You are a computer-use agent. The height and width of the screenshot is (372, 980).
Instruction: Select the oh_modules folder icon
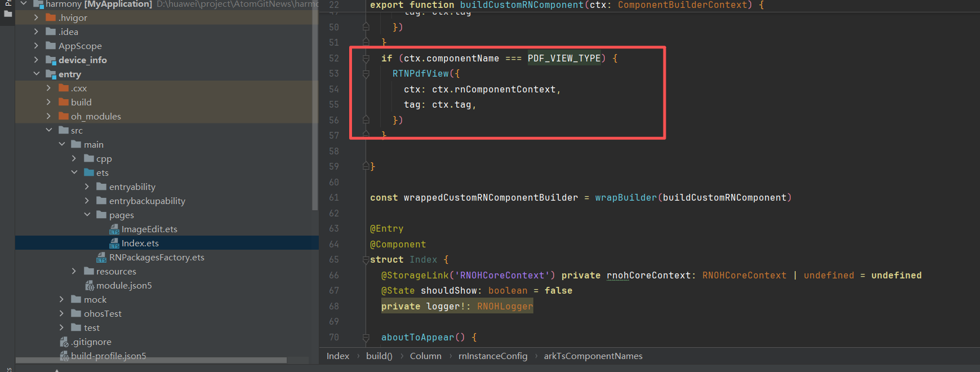(64, 116)
